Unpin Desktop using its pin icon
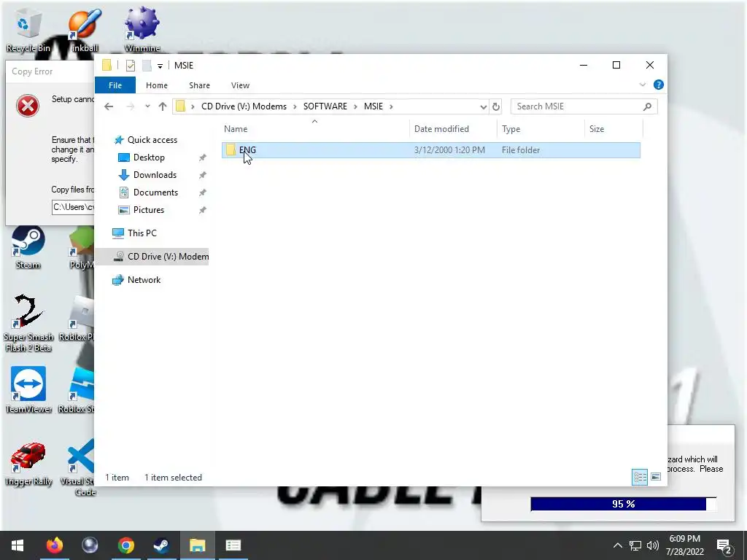 click(x=203, y=157)
